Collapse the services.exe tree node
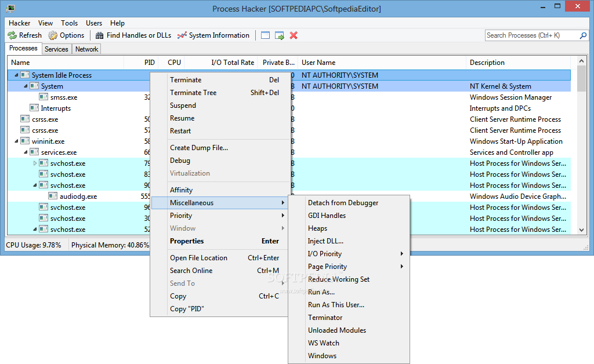The image size is (594, 364). pyautogui.click(x=26, y=152)
